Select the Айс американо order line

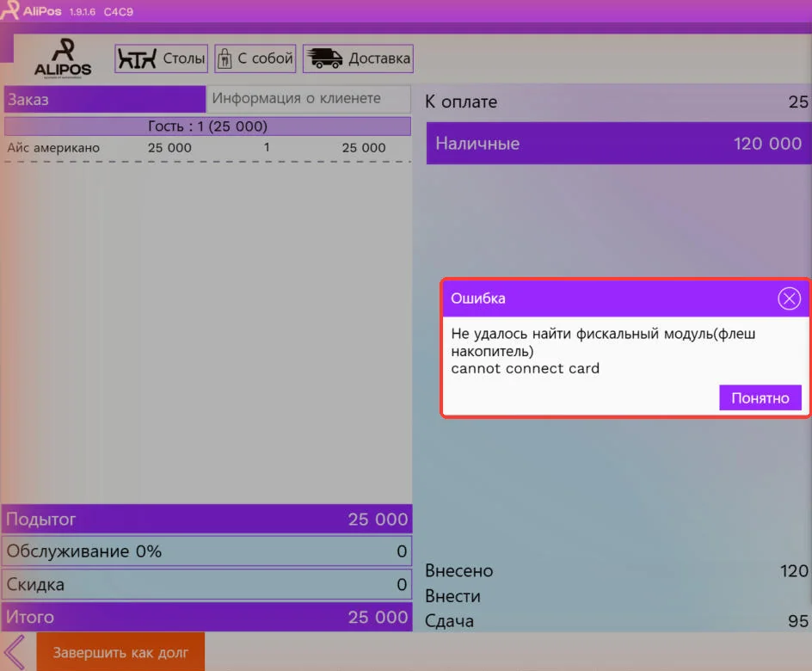[x=207, y=148]
